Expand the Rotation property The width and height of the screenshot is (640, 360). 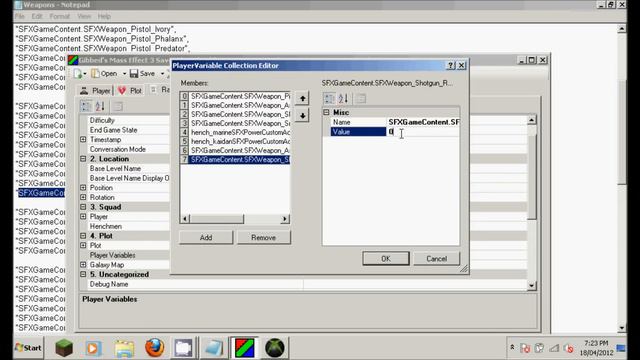click(x=83, y=197)
